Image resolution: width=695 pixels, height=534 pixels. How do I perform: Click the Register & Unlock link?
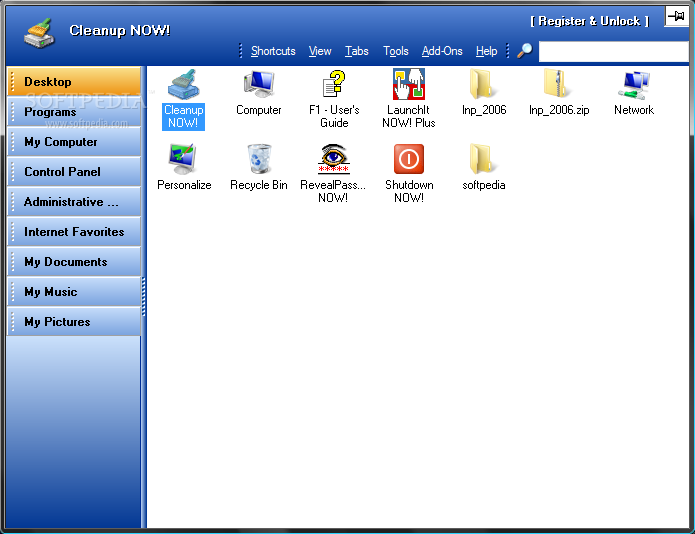(x=590, y=21)
